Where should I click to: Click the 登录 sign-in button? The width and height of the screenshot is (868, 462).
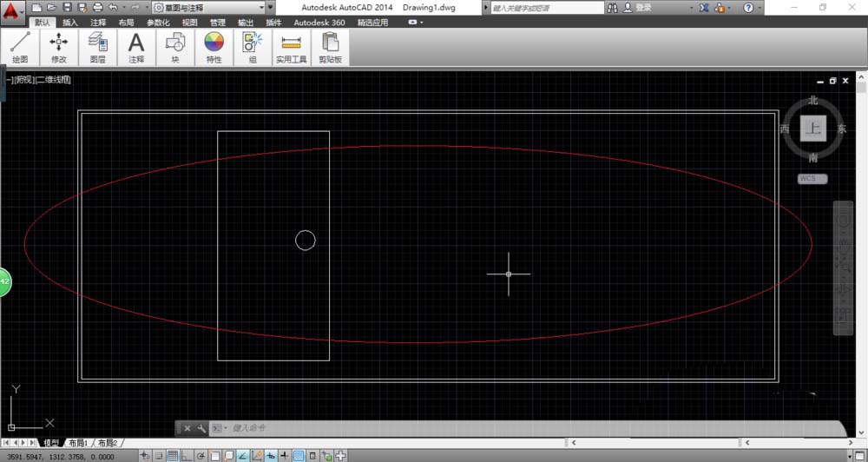click(638, 8)
